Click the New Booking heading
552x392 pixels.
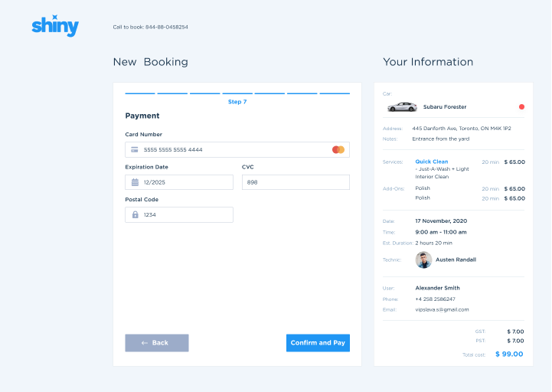point(150,62)
